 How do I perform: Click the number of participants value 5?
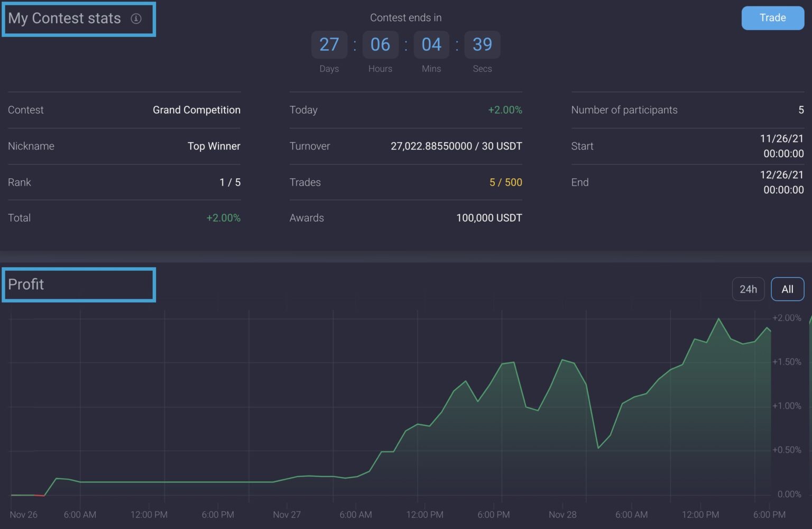801,110
